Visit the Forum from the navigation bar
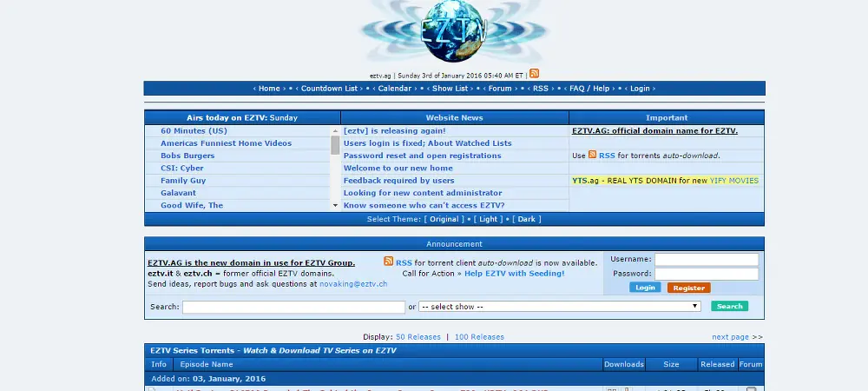The image size is (868, 391). coord(500,89)
